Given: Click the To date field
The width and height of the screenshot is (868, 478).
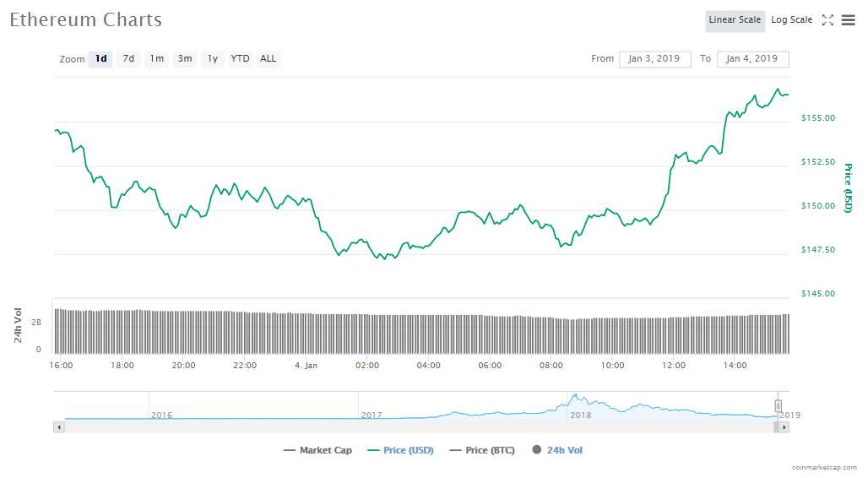Looking at the screenshot, I should [x=752, y=59].
